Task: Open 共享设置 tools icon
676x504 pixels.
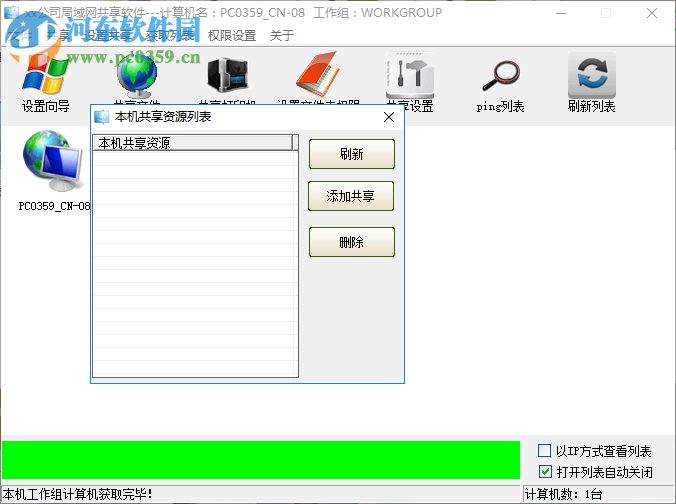Action: 410,75
